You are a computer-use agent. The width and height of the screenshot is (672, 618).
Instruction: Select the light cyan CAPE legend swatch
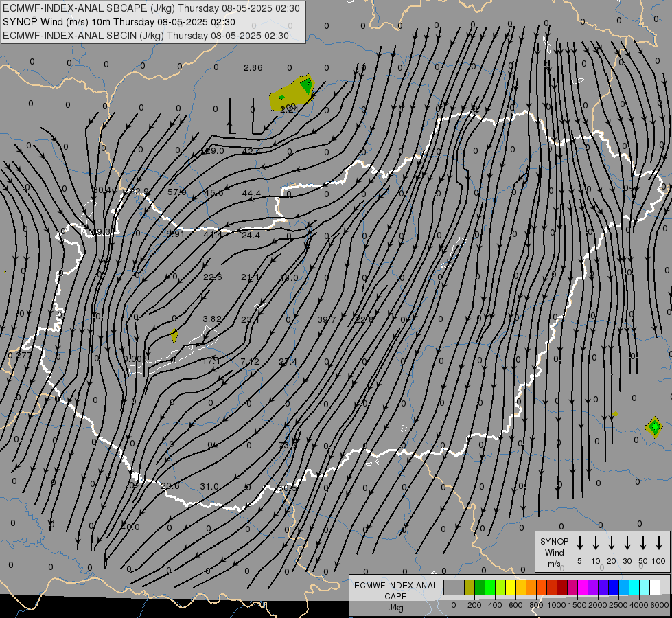(x=644, y=587)
